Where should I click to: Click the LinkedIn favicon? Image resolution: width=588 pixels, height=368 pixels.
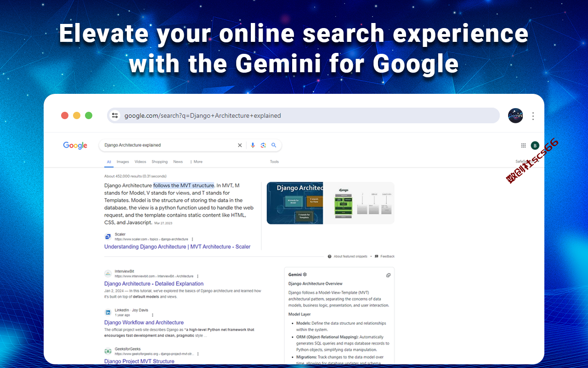tap(108, 312)
